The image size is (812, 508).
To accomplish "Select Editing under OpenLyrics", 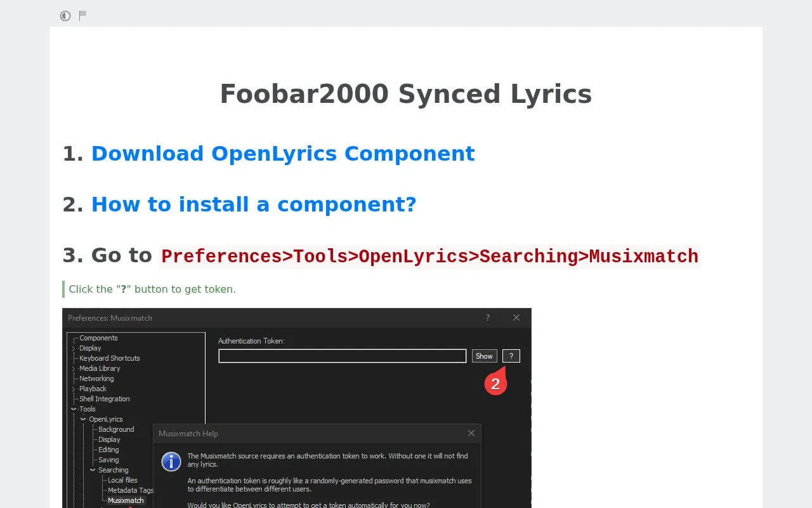I will (x=108, y=450).
